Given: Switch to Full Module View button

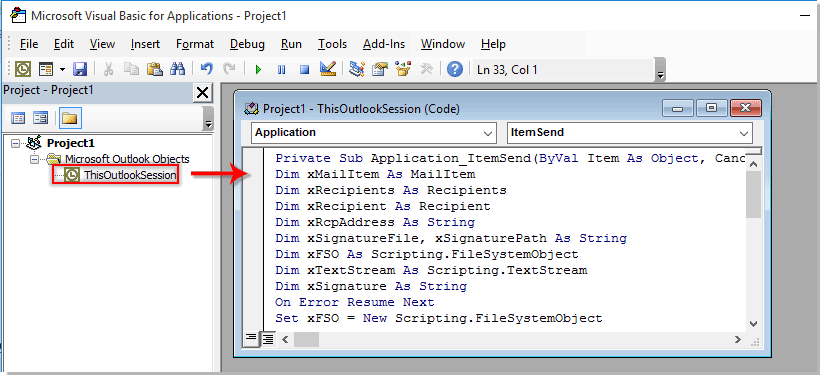Looking at the screenshot, I should point(268,339).
